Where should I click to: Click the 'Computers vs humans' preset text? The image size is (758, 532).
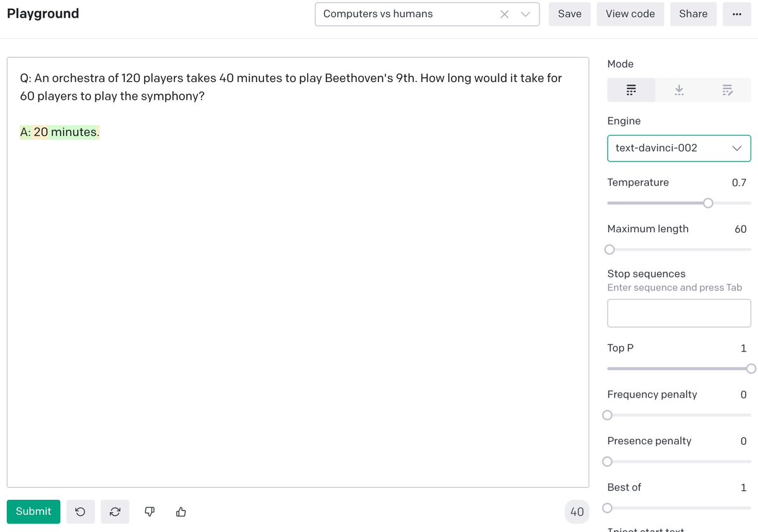[x=378, y=14]
